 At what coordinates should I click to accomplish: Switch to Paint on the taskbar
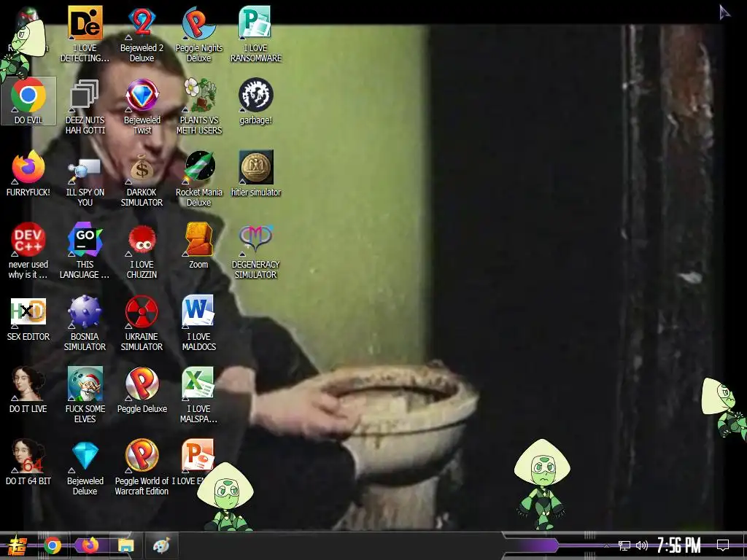click(161, 545)
